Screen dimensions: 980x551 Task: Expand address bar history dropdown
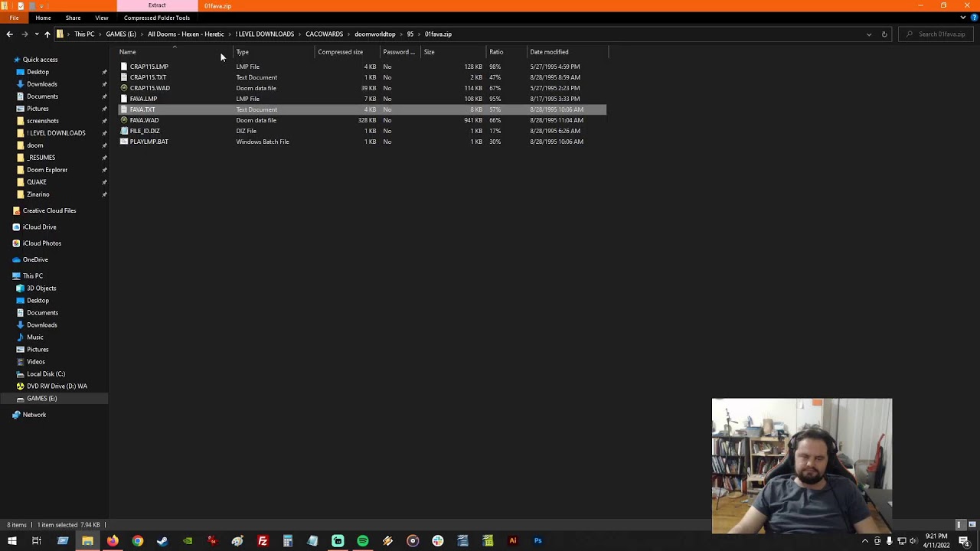868,34
